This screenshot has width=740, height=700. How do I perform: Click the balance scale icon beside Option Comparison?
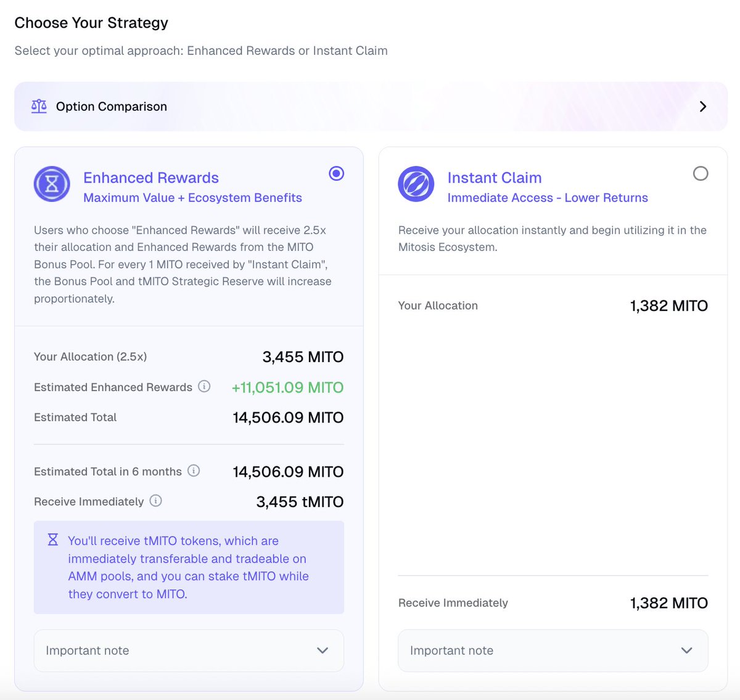[39, 106]
